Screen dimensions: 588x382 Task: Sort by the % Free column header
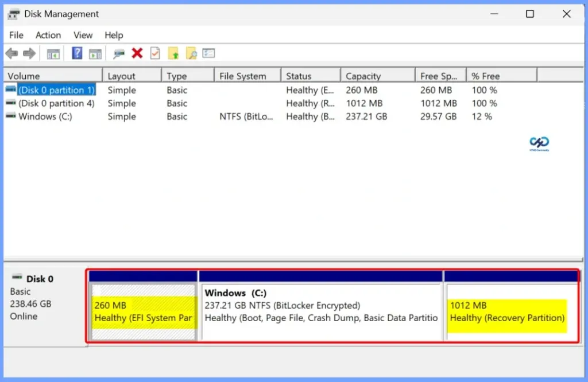pos(502,76)
